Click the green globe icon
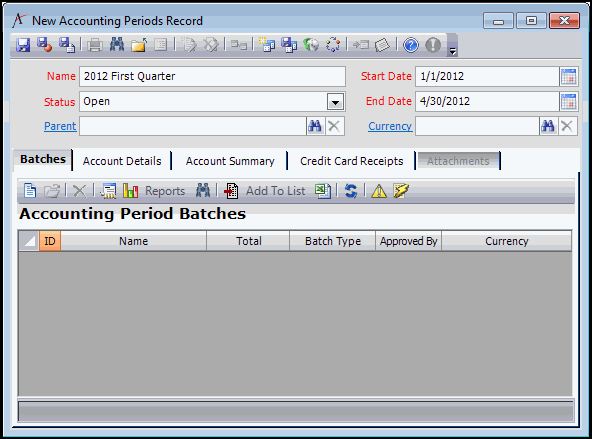592x439 pixels. [x=311, y=45]
